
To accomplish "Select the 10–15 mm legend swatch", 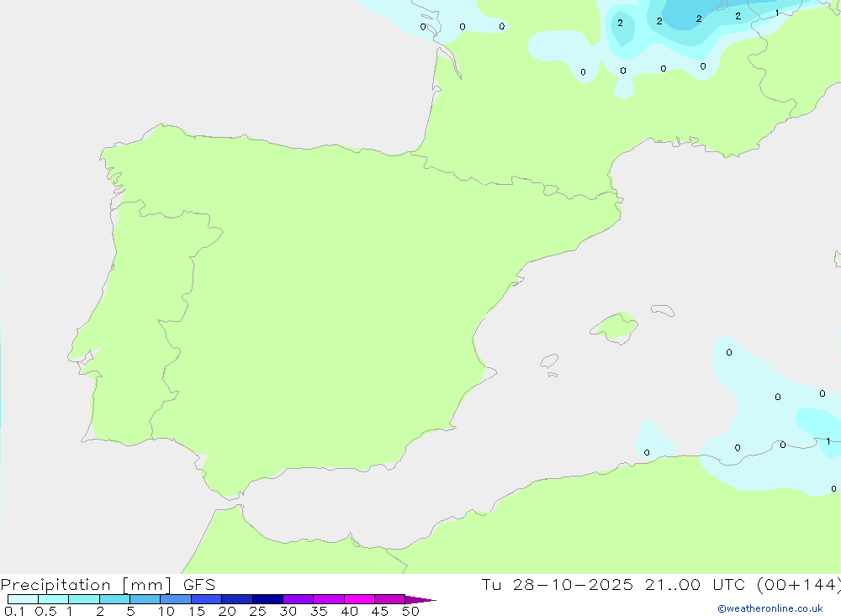I will [176, 599].
